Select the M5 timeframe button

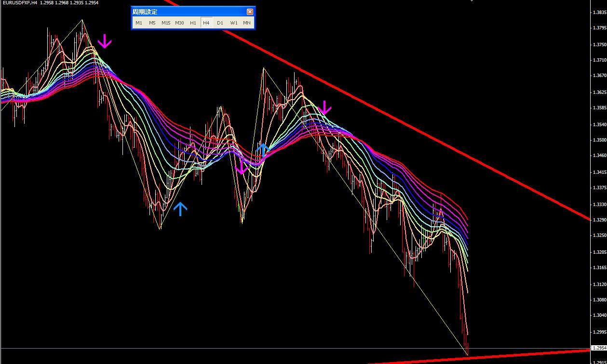point(152,23)
